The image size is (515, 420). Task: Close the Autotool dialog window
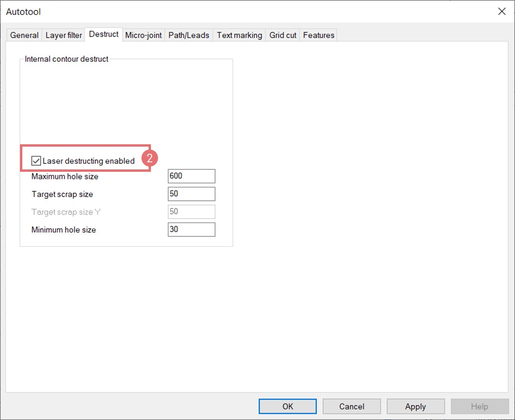[502, 11]
